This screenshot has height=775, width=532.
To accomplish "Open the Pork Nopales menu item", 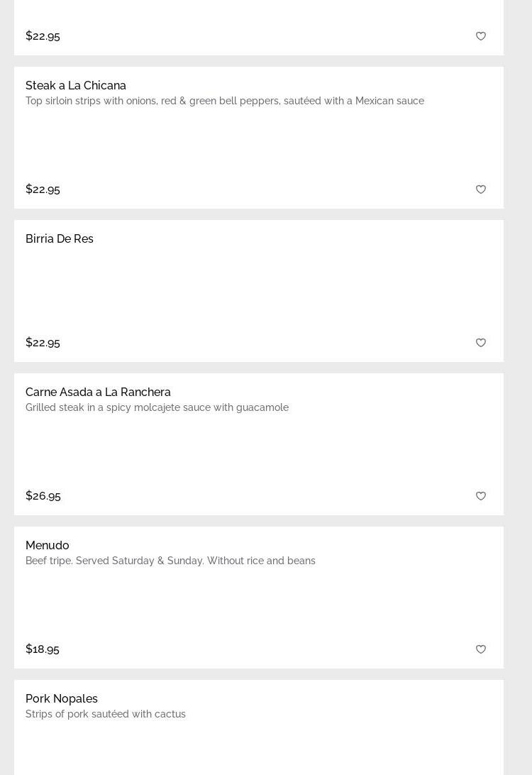I will (62, 698).
